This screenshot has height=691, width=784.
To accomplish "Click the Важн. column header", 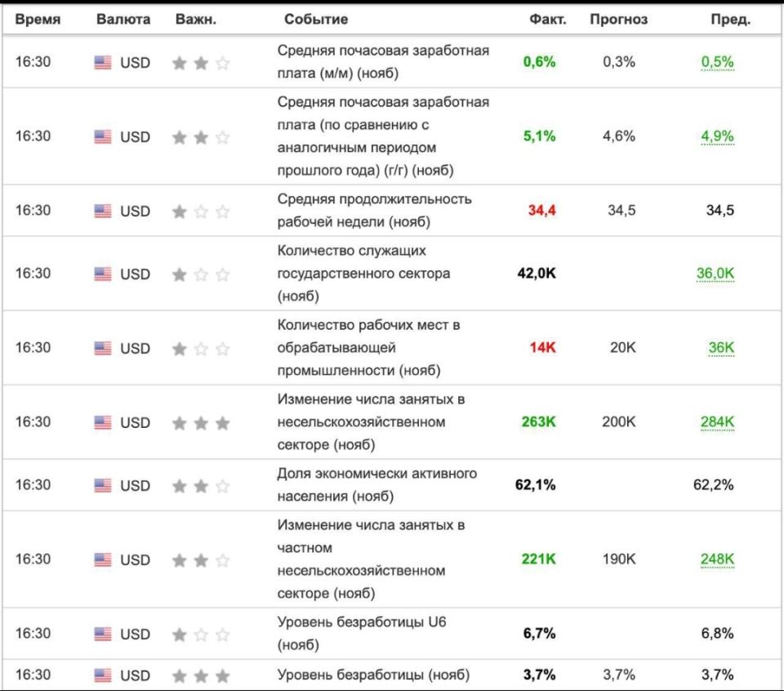I will [196, 20].
